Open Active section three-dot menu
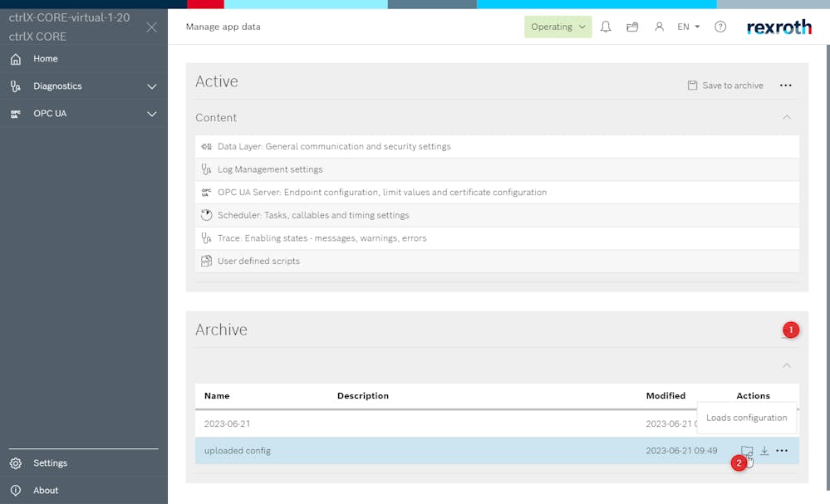Screen dimensions: 830x504 (x=786, y=86)
